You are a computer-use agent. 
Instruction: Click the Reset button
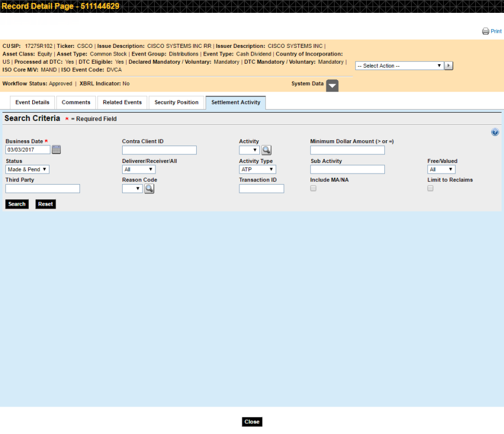pyautogui.click(x=46, y=204)
